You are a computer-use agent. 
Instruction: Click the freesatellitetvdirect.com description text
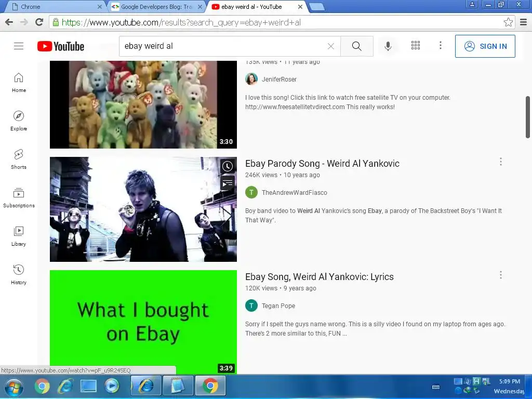point(348,102)
